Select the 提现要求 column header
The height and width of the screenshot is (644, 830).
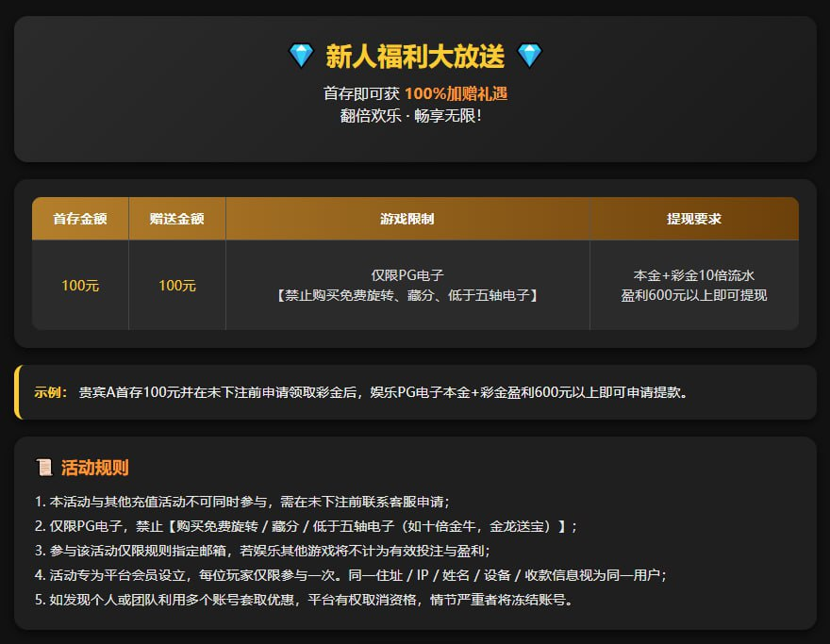(694, 219)
